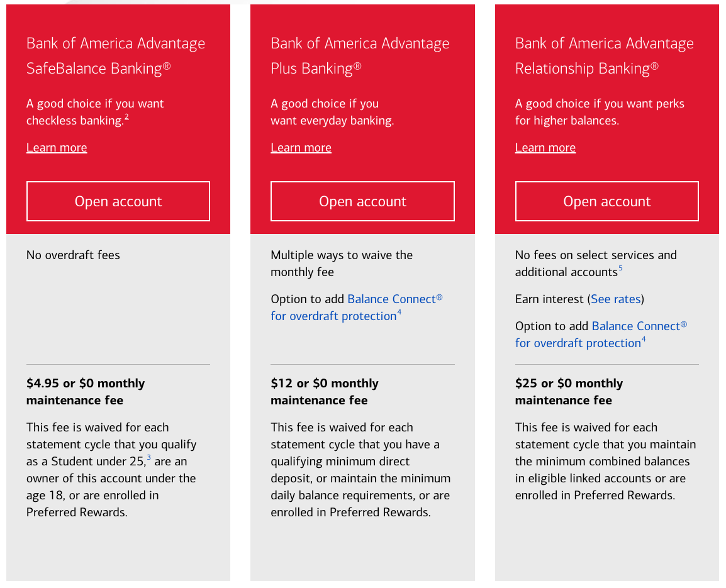Click the $25 or $0 monthly fee heading

[x=569, y=392]
